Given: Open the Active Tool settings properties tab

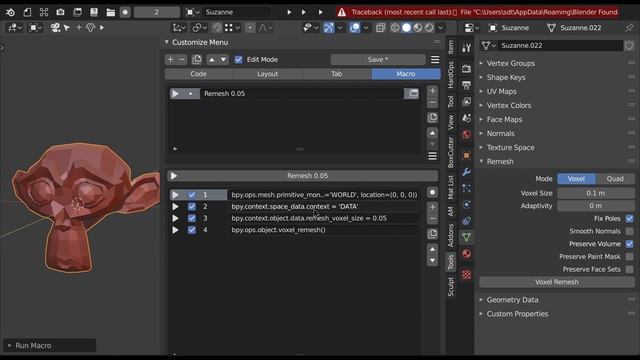Looking at the screenshot, I should tap(466, 48).
